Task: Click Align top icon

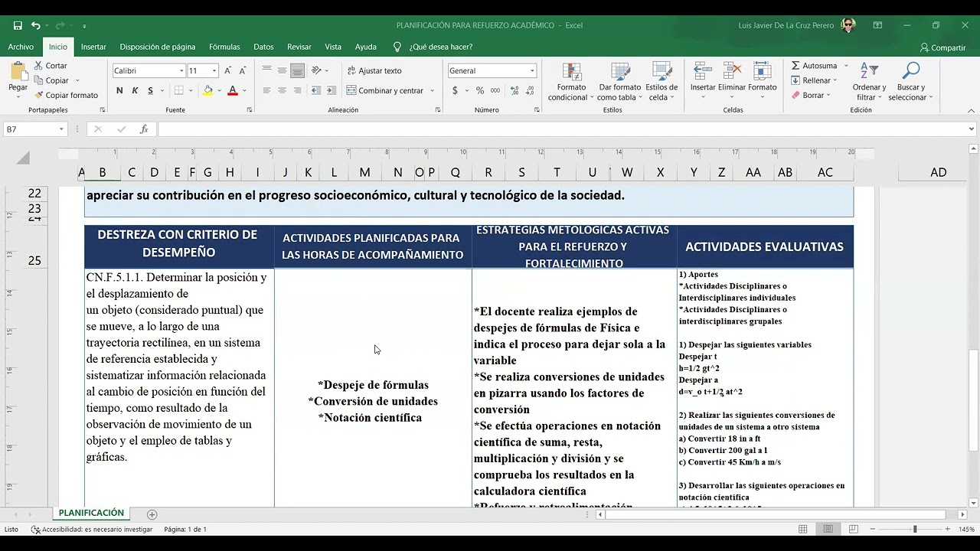Action: point(266,70)
